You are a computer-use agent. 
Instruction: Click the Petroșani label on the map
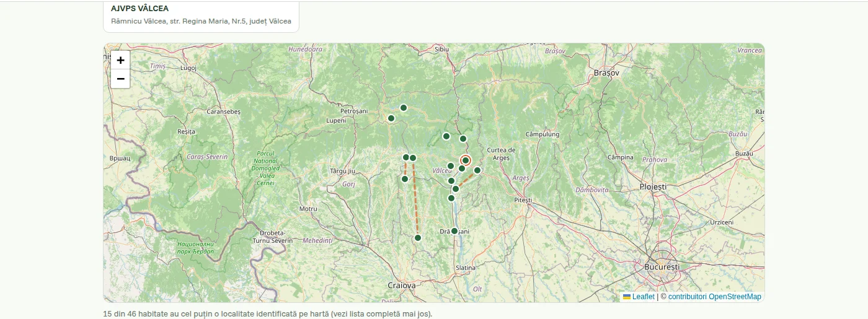coord(354,111)
